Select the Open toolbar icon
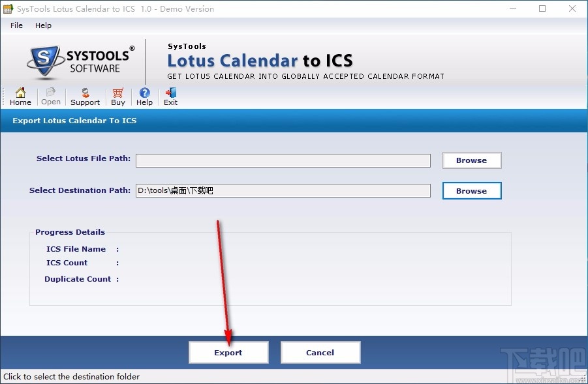588x384 pixels. click(50, 96)
